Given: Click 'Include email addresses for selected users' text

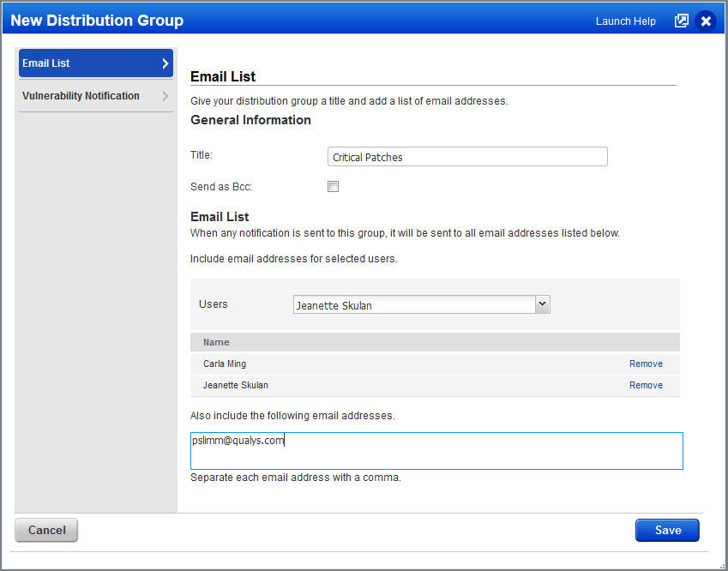Looking at the screenshot, I should tap(294, 259).
